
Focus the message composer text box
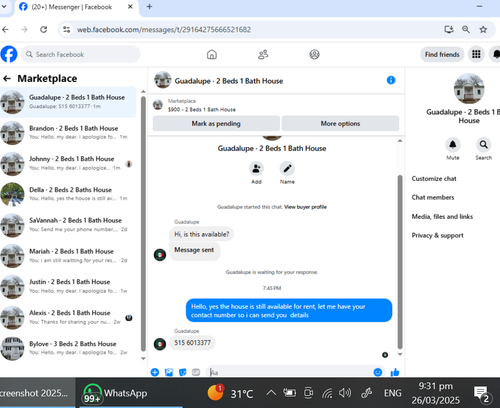pyautogui.click(x=290, y=372)
